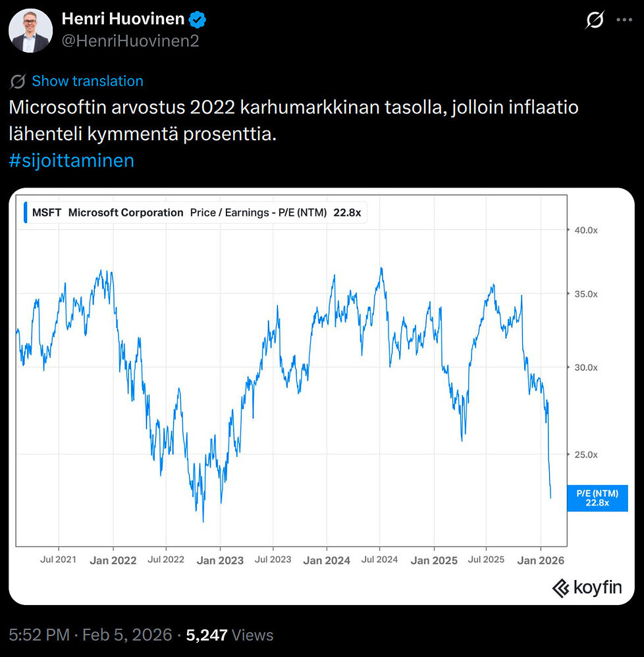This screenshot has height=657, width=644.
Task: Open the #sijoittaminen hashtag
Action: tap(72, 160)
